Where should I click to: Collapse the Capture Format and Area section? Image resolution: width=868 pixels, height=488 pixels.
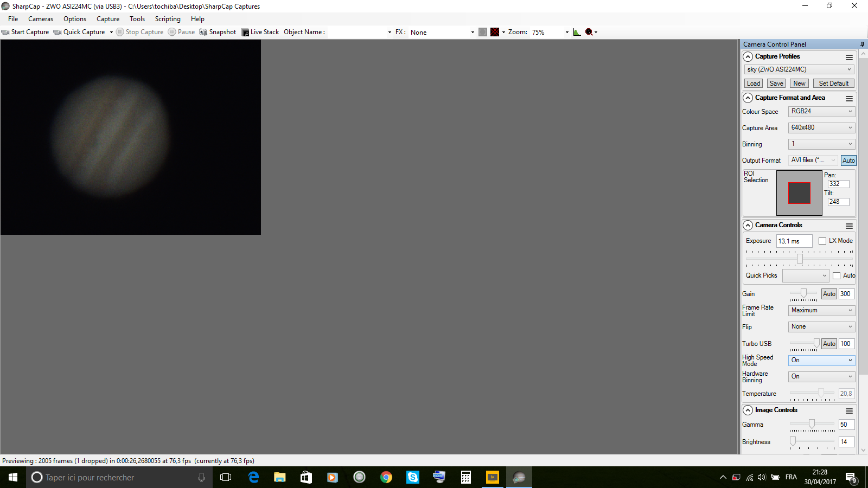tap(748, 98)
